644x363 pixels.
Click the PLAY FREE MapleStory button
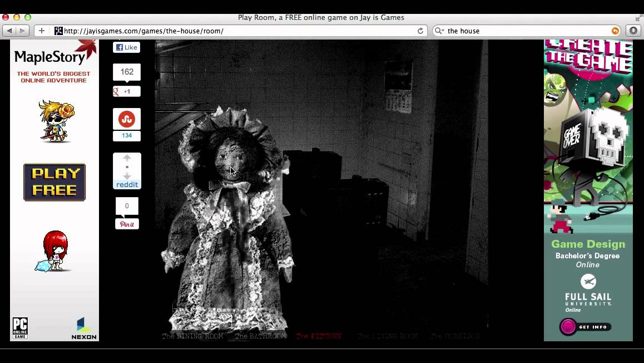[55, 182]
